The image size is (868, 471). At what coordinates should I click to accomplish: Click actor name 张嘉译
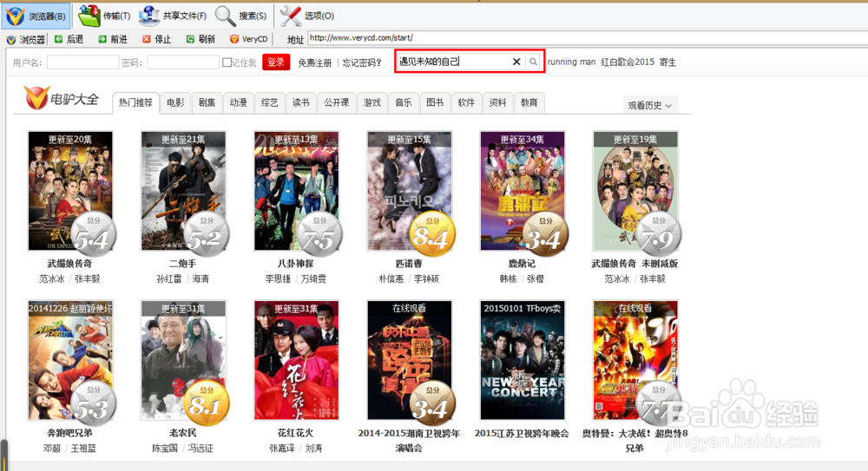tap(282, 448)
